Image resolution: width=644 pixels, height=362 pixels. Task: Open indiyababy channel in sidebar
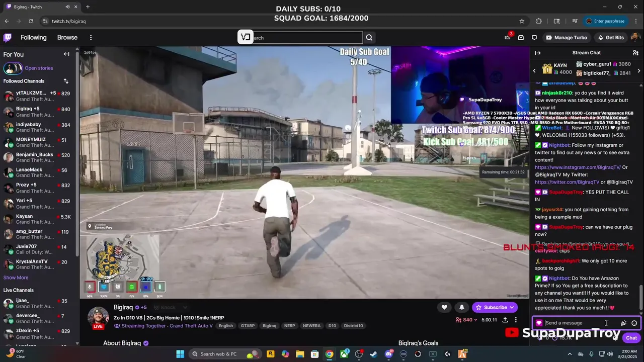pos(38,128)
